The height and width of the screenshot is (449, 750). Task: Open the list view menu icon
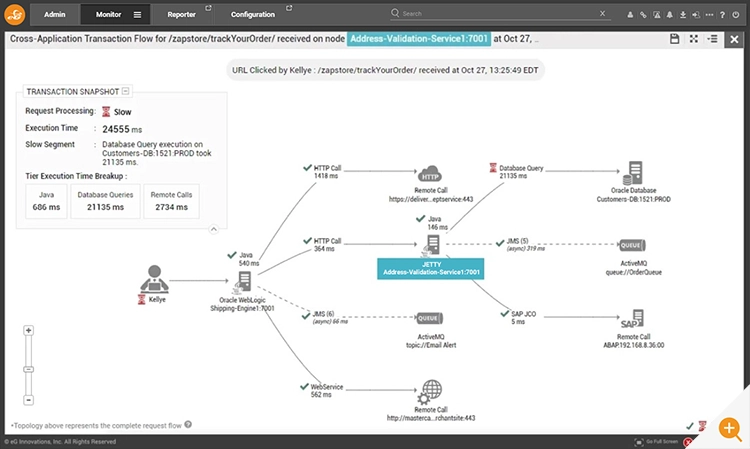point(712,39)
